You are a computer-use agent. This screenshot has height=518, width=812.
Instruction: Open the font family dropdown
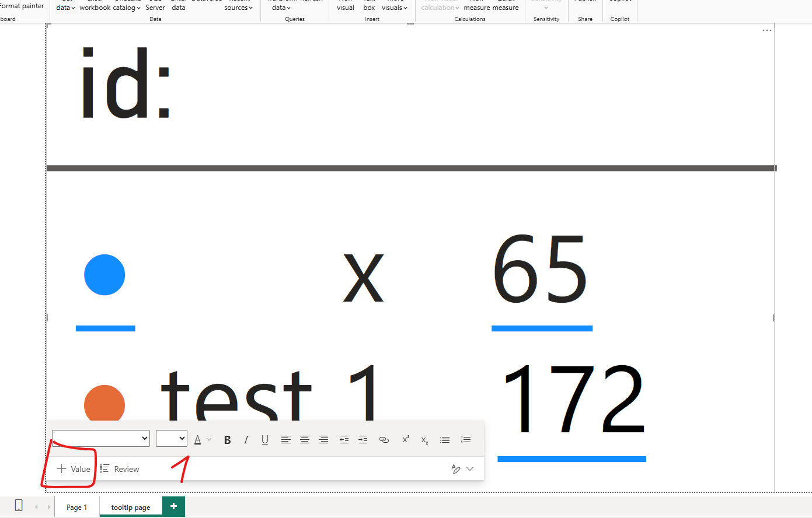click(x=101, y=439)
